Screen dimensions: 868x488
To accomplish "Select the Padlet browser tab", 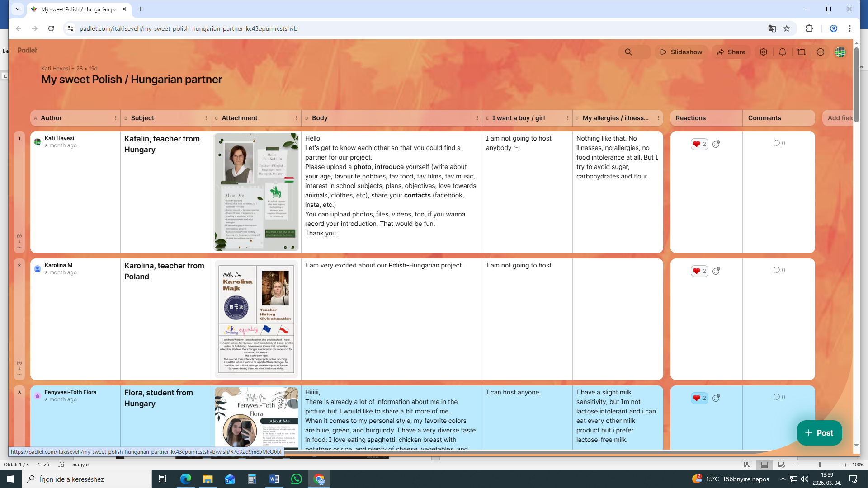I will pyautogui.click(x=78, y=9).
